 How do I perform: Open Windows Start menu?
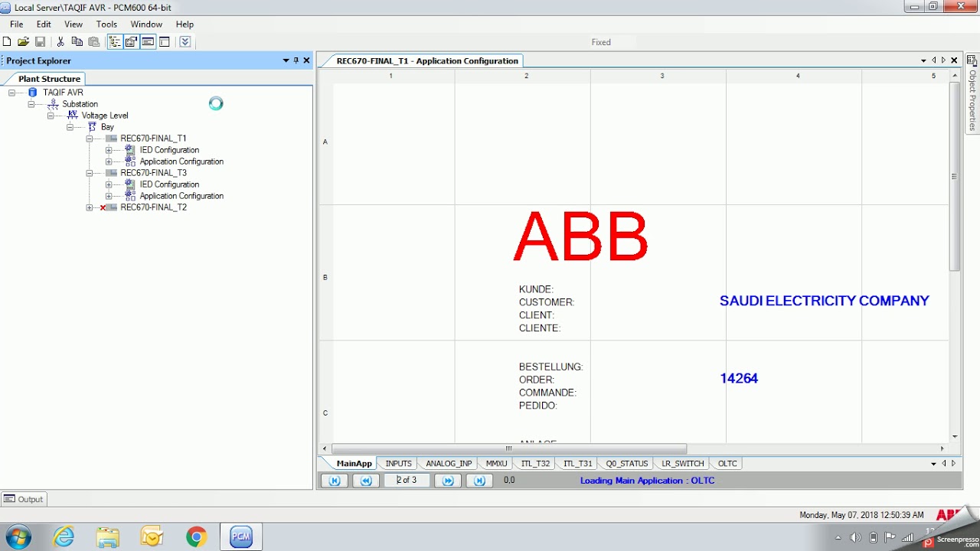(x=18, y=536)
